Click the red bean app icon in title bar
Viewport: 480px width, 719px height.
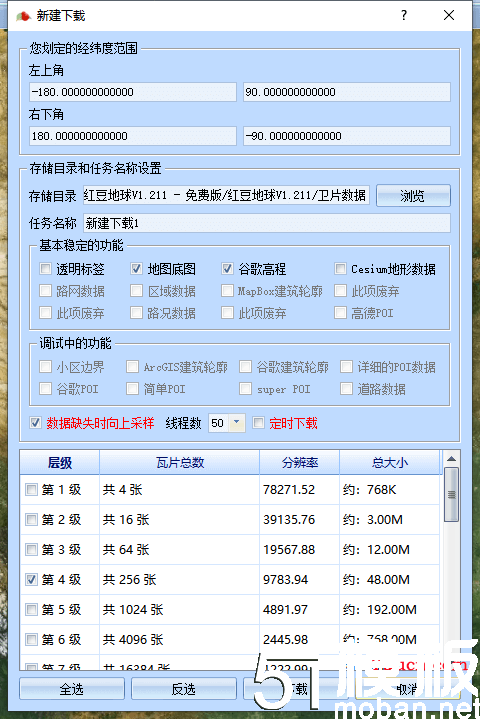23,16
